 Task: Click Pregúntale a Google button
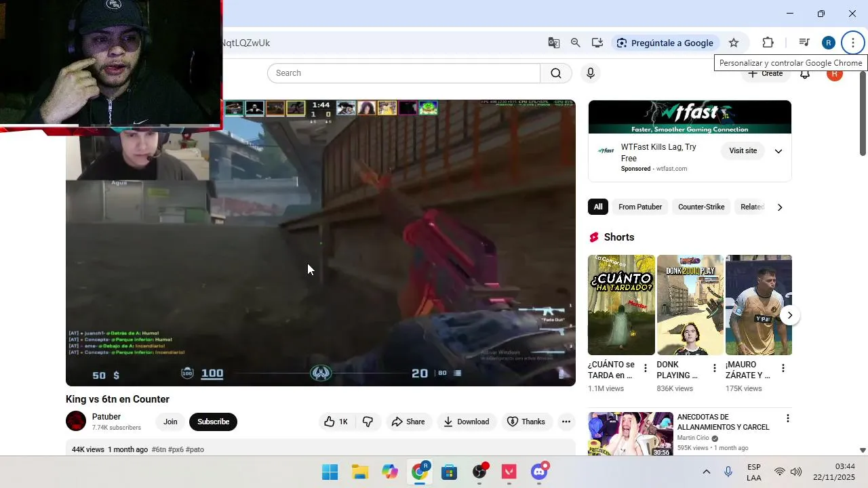click(x=665, y=43)
